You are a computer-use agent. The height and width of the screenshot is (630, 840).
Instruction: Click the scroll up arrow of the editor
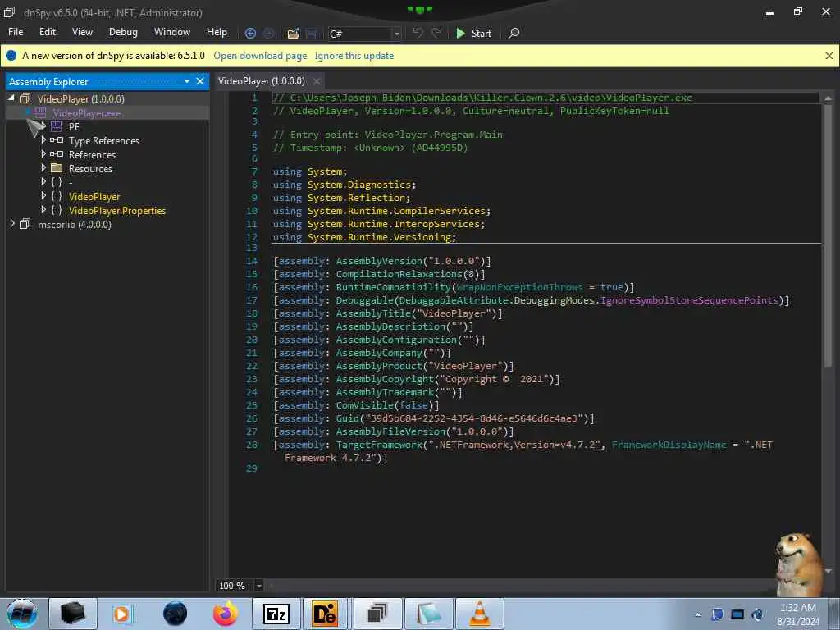828,98
